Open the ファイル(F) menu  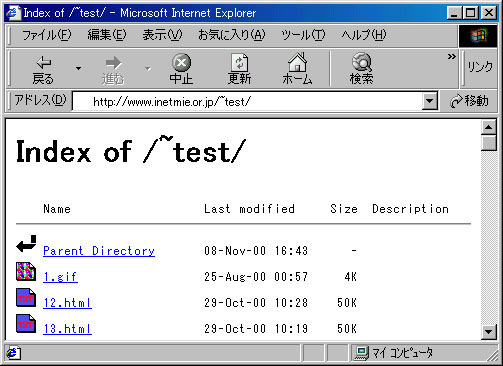tap(46, 35)
